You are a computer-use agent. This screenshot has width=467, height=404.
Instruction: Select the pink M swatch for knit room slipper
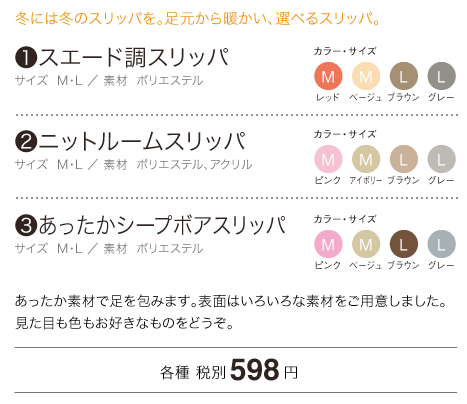point(328,159)
